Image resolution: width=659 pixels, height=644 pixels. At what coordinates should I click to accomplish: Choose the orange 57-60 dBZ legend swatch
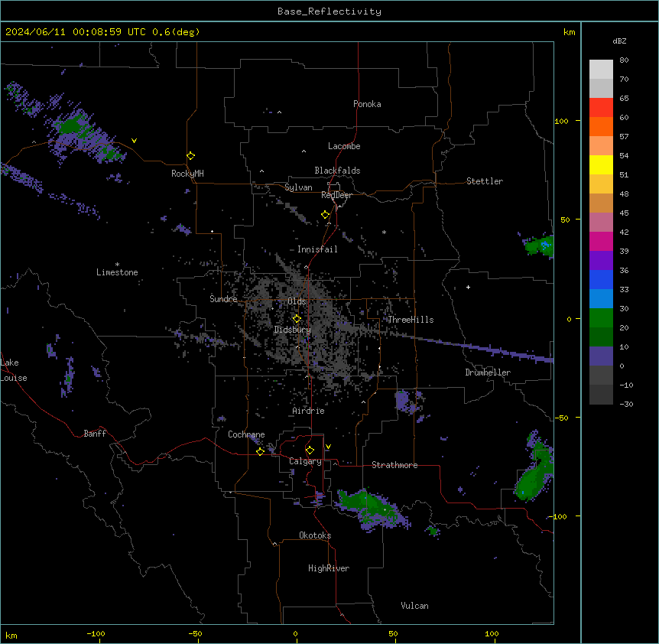click(601, 126)
